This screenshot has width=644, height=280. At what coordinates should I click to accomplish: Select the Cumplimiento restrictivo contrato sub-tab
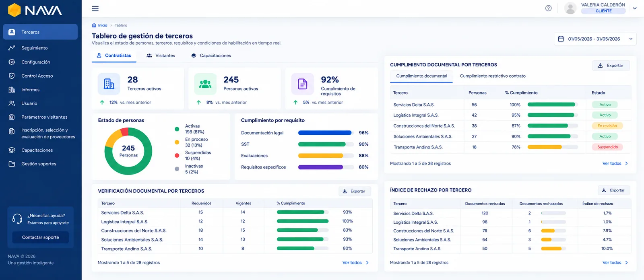[493, 76]
